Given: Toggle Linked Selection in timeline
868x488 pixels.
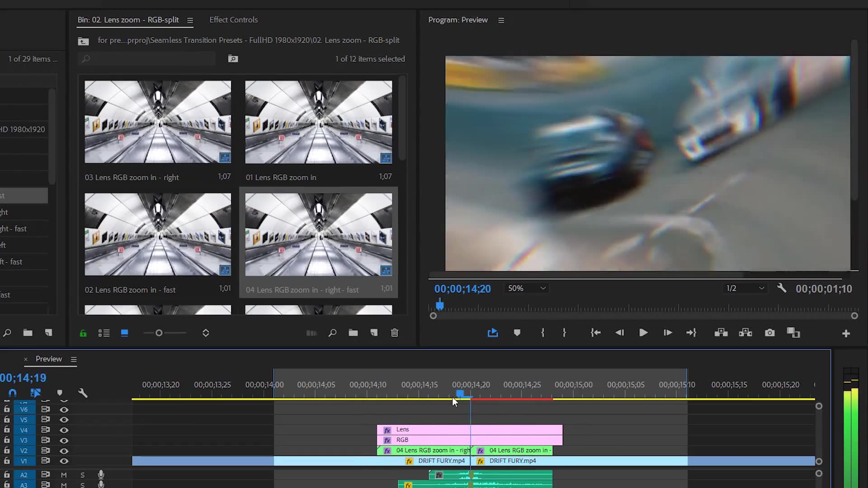Looking at the screenshot, I should click(35, 393).
